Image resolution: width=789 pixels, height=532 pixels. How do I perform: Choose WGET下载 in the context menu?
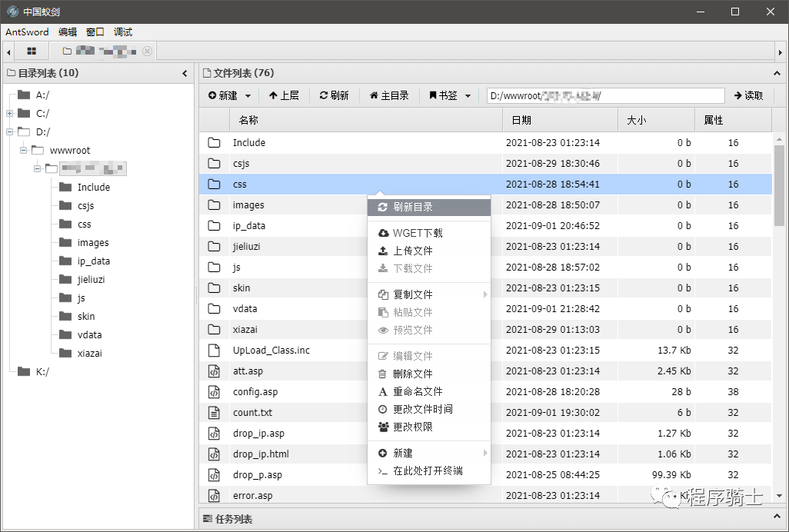pos(419,232)
